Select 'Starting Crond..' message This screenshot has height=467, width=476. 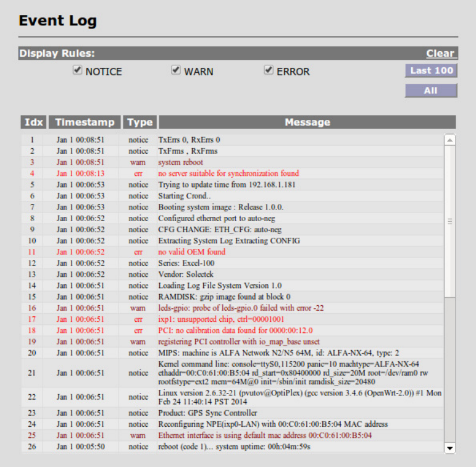click(x=184, y=196)
